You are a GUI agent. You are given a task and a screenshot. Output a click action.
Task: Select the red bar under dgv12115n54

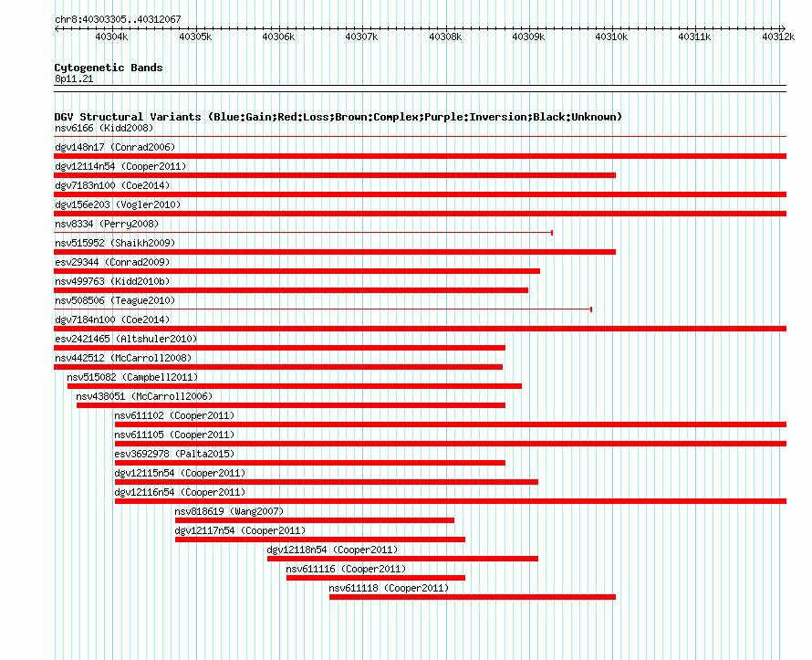tap(327, 482)
